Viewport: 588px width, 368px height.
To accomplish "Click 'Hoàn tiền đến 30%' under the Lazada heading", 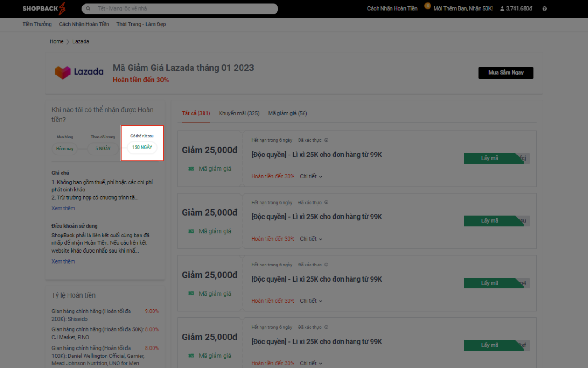I will [141, 80].
